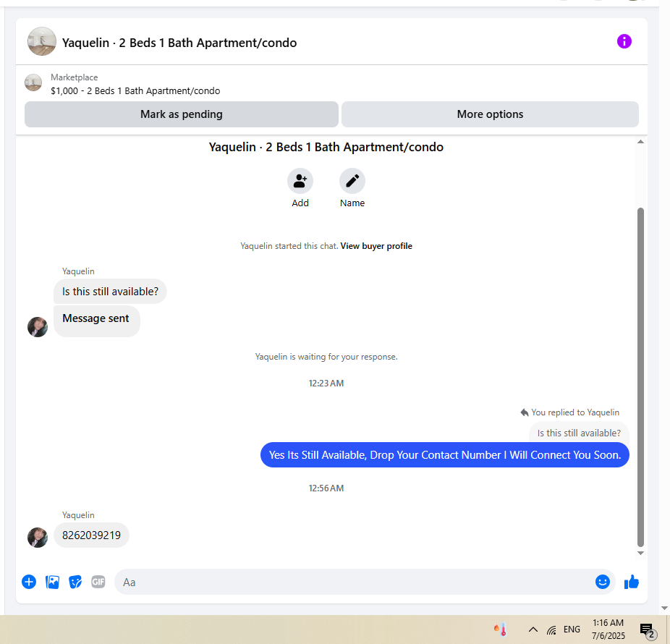Viewport: 670px width, 644px height.
Task: Open more actions plus icon
Action: pos(29,582)
